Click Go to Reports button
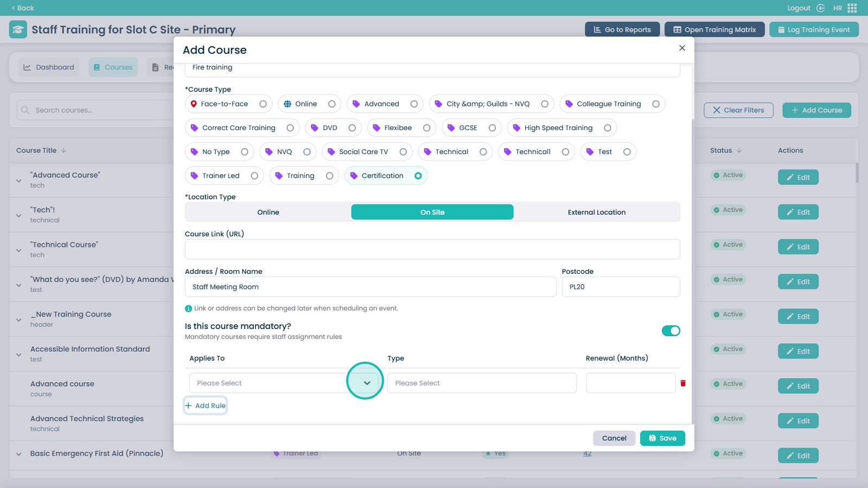This screenshot has height=488, width=868. pos(622,30)
